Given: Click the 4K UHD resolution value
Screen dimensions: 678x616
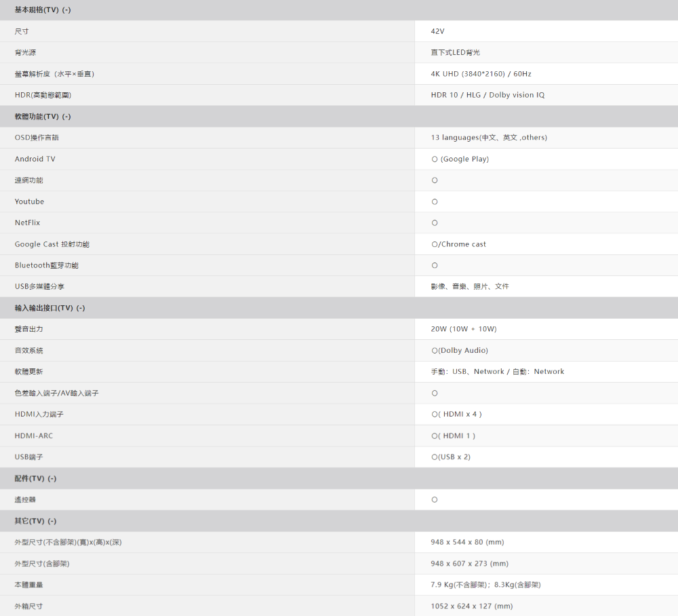Looking at the screenshot, I should [x=481, y=74].
